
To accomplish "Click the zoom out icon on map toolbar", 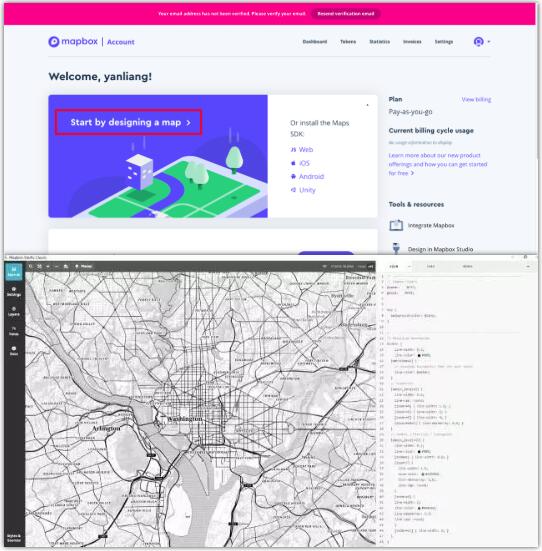I will click(56, 266).
